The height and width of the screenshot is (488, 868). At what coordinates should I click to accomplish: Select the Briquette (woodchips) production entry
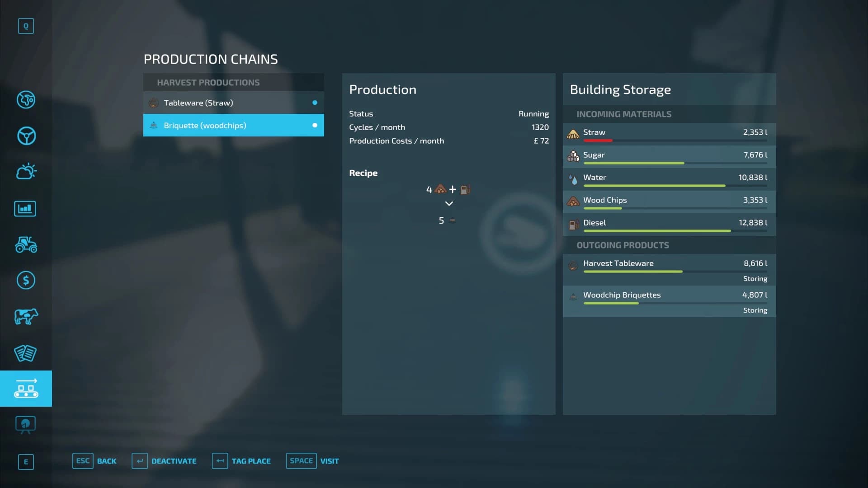tap(234, 125)
